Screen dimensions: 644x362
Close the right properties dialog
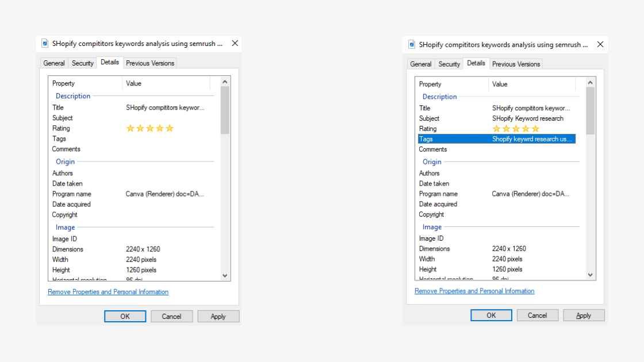point(600,44)
